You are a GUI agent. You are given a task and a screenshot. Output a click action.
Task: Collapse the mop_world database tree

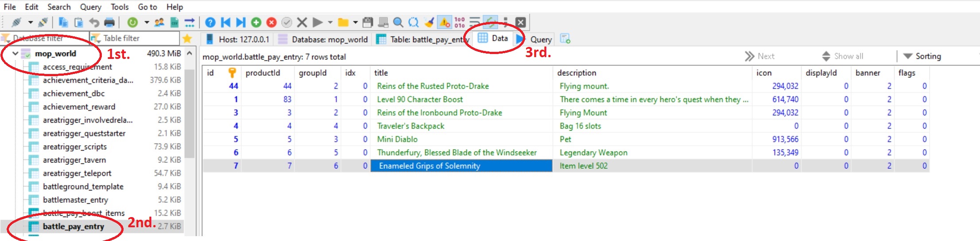(15, 54)
